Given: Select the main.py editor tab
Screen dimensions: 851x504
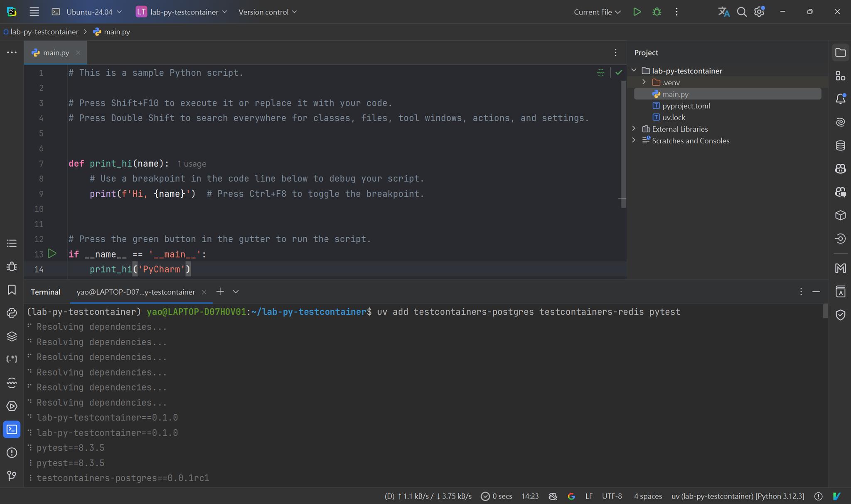Looking at the screenshot, I should (x=56, y=52).
